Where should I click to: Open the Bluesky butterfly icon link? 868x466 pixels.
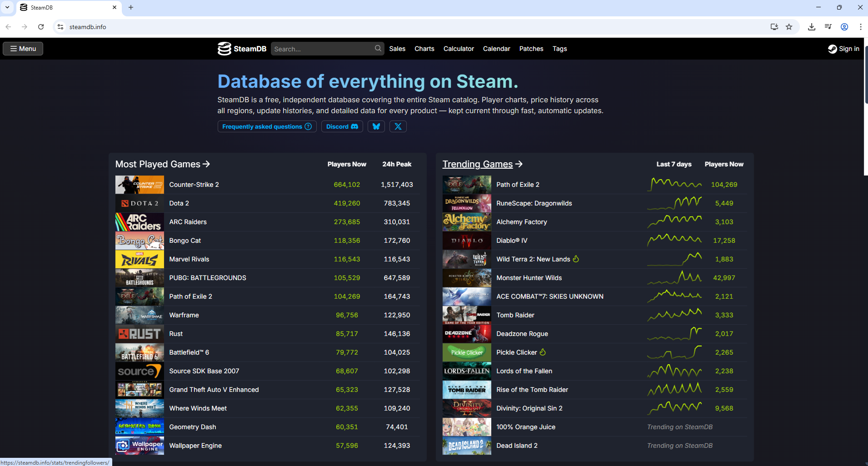point(376,126)
